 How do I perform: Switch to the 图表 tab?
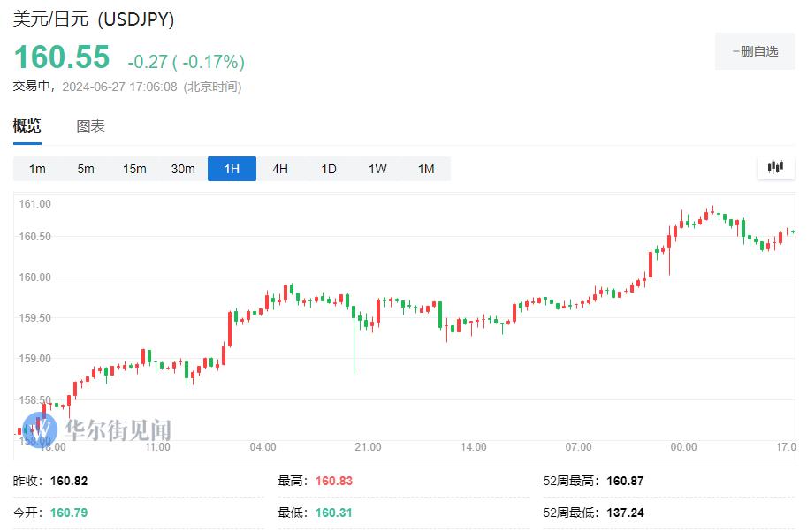point(90,126)
